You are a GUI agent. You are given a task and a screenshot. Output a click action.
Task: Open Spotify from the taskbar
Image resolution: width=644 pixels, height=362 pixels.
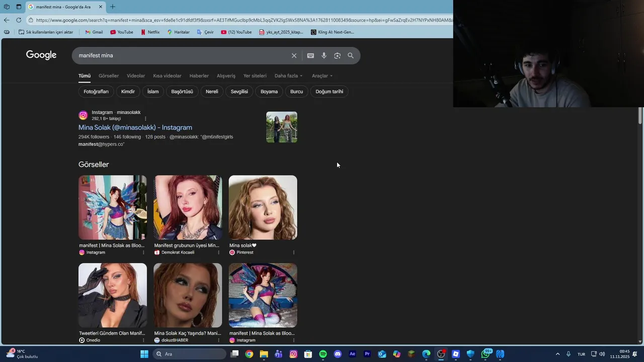point(323,354)
